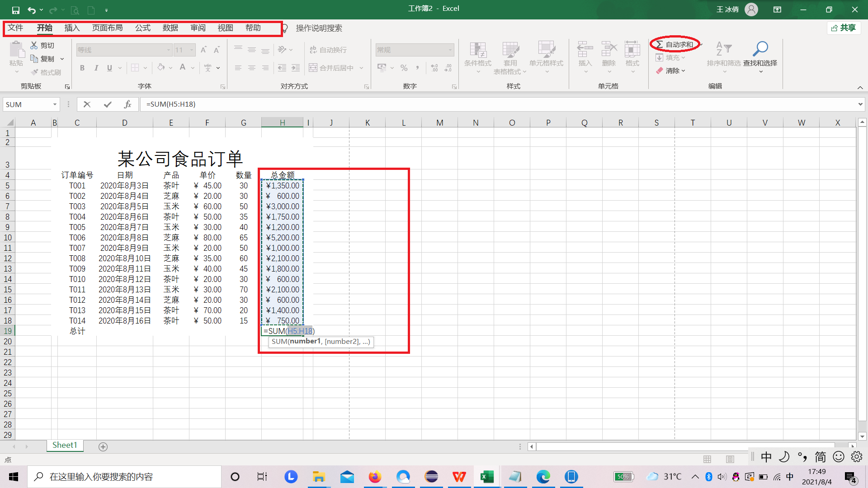The height and width of the screenshot is (488, 868).
Task: Toggle align text left
Action: [x=238, y=68]
